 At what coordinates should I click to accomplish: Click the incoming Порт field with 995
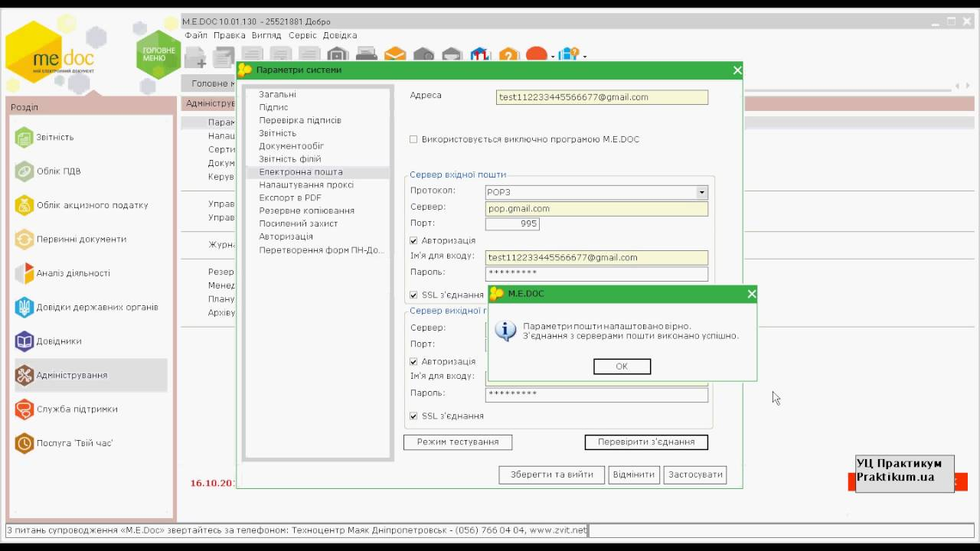512,224
